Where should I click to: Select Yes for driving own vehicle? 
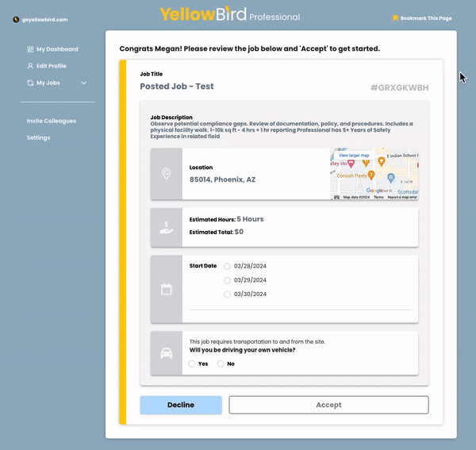click(x=192, y=363)
